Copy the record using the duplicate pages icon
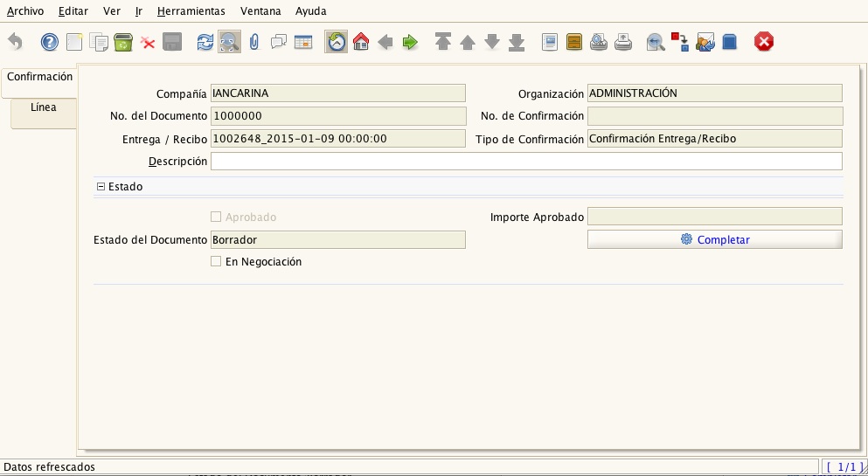The height and width of the screenshot is (476, 868). 99,42
